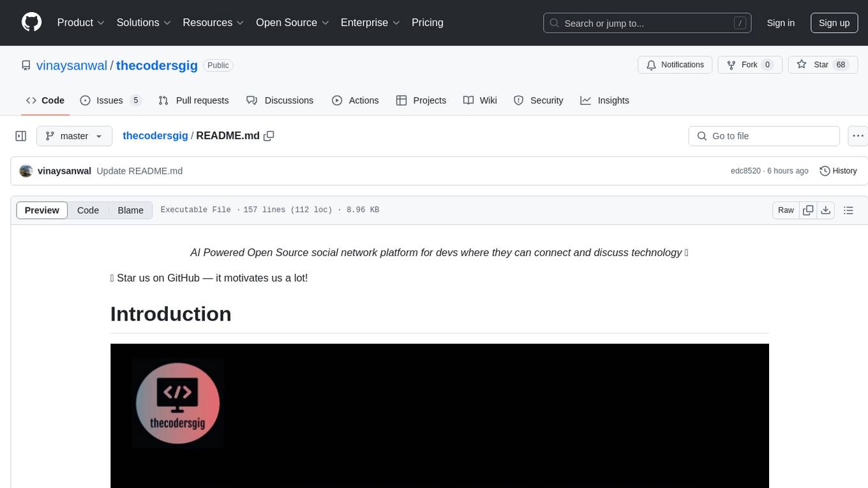Open thecodersgig repository title link
Viewport: 868px width, 488px height.
(x=157, y=65)
